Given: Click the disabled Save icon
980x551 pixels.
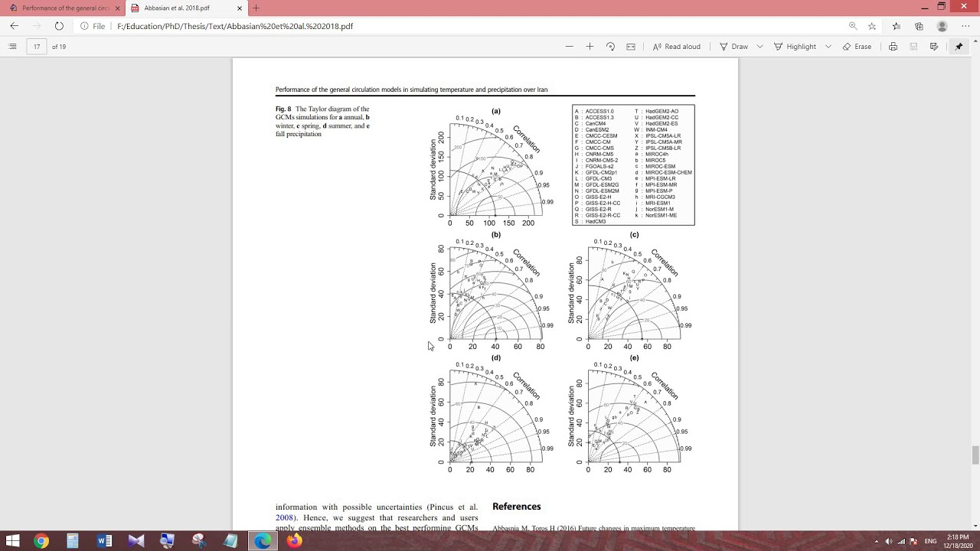Looking at the screenshot, I should 913,47.
